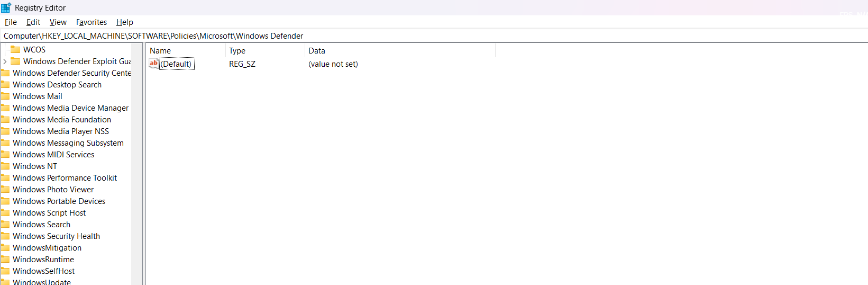Select the Windows Mail key
The width and height of the screenshot is (868, 285).
38,96
